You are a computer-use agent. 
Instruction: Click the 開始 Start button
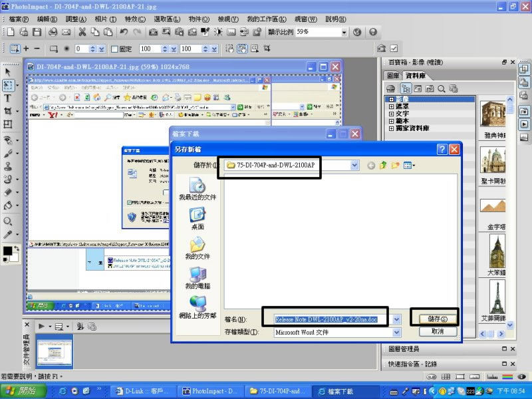[x=23, y=391]
